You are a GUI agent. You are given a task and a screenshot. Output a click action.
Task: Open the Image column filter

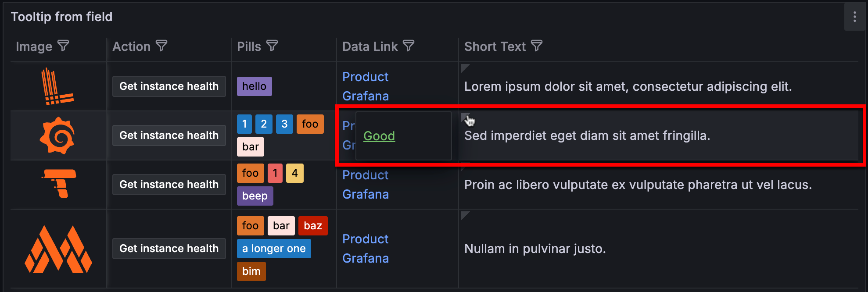pyautogui.click(x=64, y=46)
